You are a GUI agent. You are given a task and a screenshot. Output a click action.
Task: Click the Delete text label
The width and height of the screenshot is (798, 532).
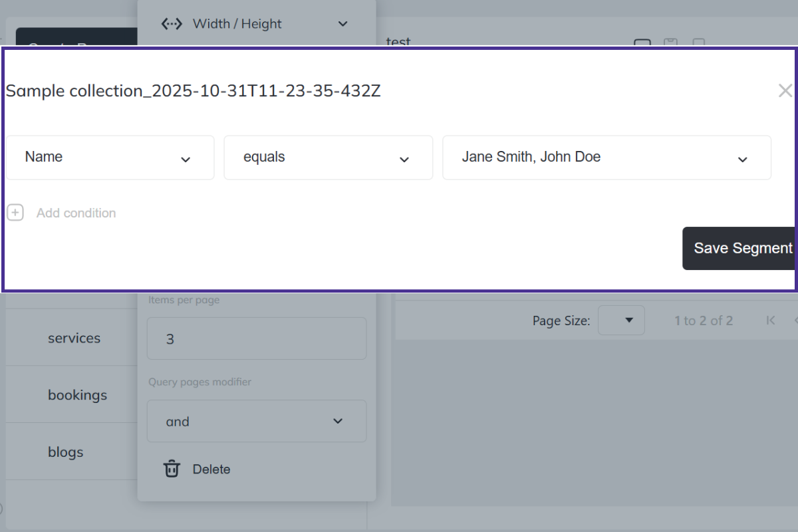[x=211, y=469]
